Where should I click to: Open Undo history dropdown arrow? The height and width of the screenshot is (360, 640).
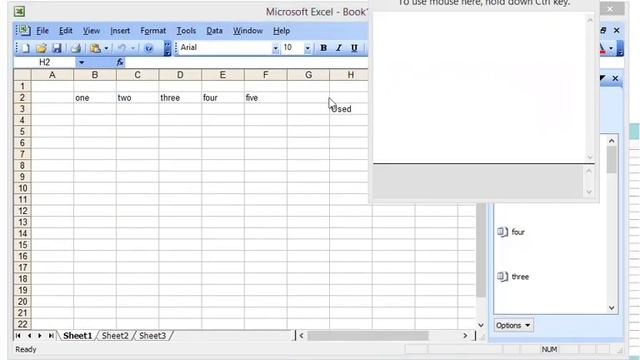pyautogui.click(x=133, y=48)
